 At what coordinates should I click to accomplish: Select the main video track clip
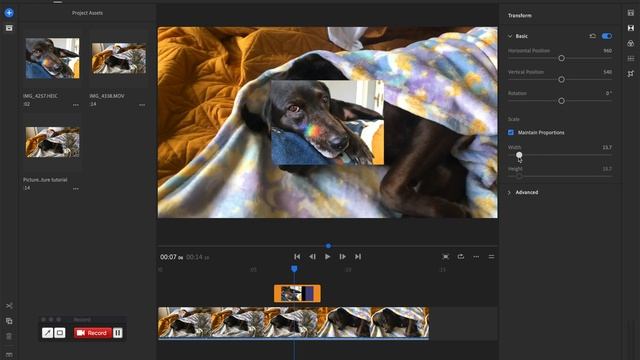tap(293, 322)
